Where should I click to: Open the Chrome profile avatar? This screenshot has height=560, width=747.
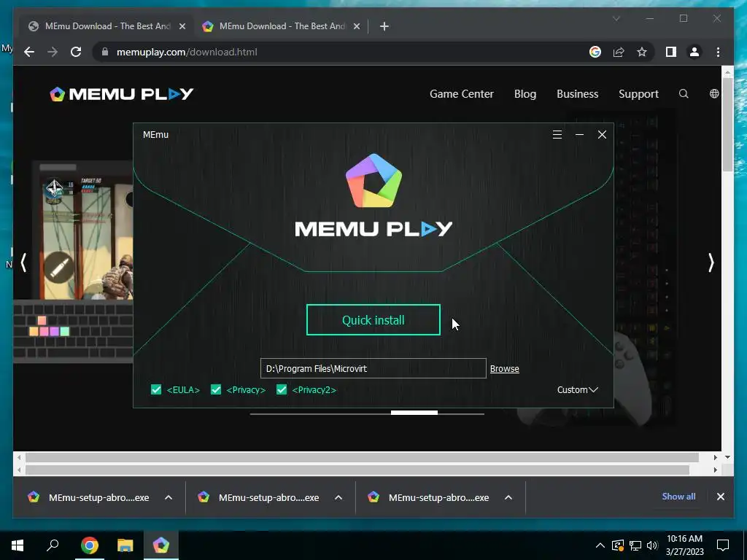[694, 52]
